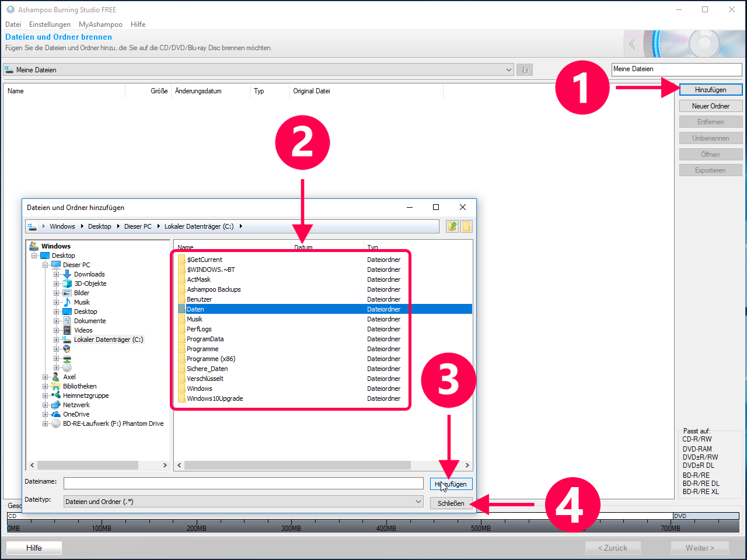747x560 pixels.
Task: Open the Dateityp dropdown
Action: (418, 502)
